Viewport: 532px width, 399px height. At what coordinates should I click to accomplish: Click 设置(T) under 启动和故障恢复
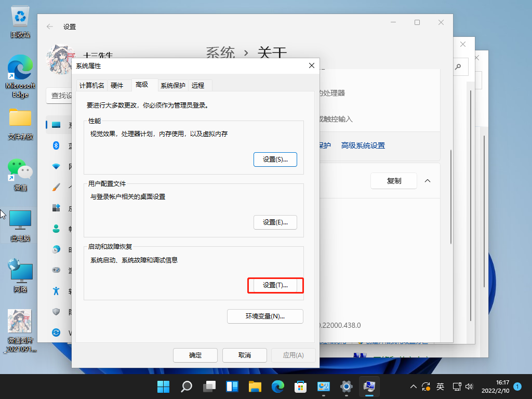tap(275, 285)
